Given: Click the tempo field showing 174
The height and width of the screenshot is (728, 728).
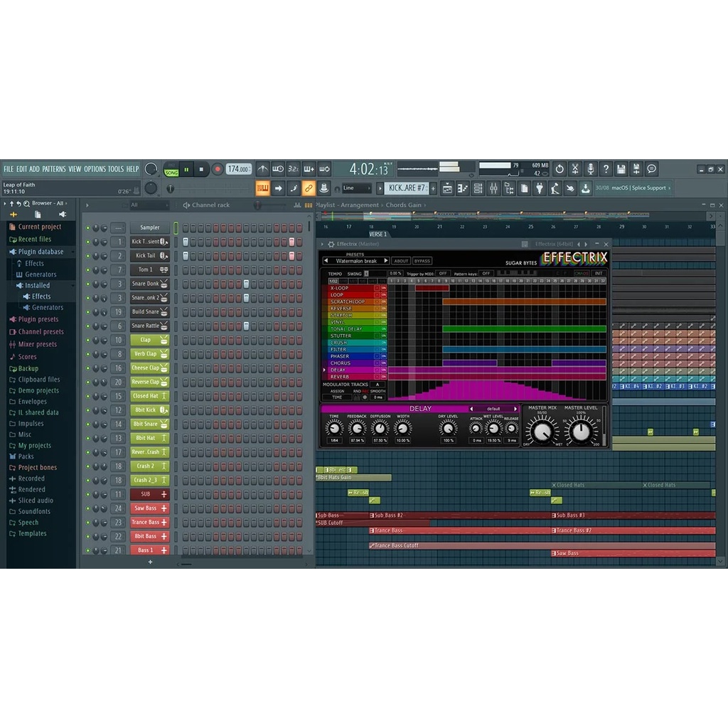Looking at the screenshot, I should click(238, 169).
